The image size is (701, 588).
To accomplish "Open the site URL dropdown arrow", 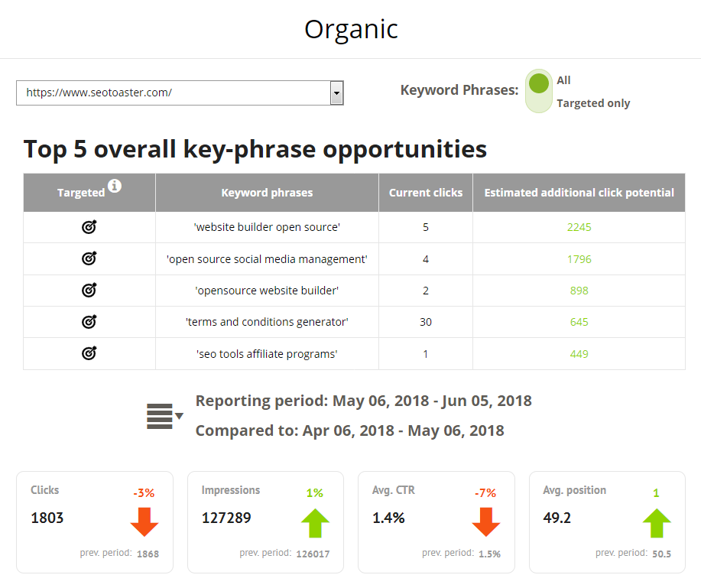I will (x=336, y=93).
